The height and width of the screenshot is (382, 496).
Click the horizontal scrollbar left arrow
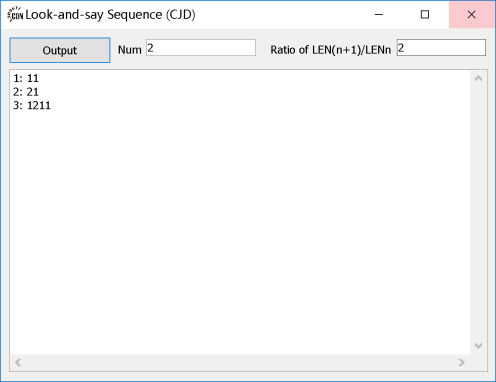[18, 362]
